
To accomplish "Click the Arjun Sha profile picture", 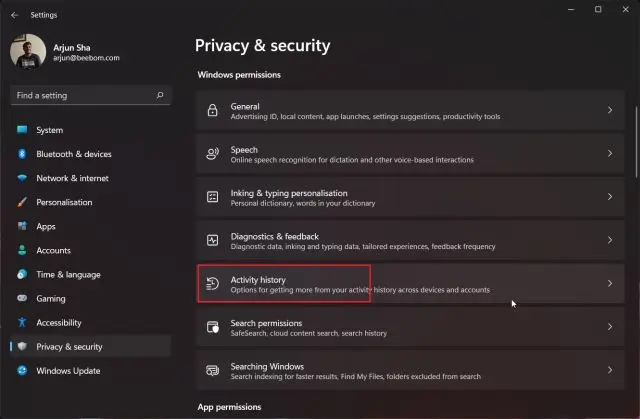I will pos(28,52).
